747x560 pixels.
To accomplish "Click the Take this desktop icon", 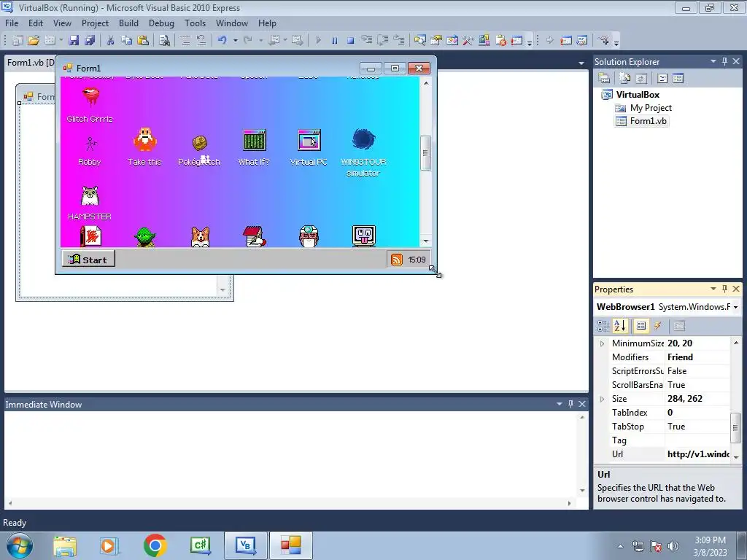I will coord(144,147).
